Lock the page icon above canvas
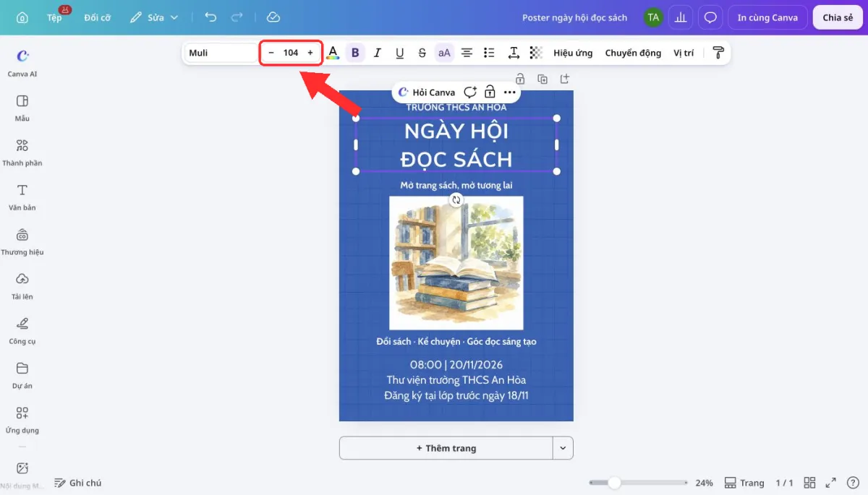868x495 pixels. 519,79
